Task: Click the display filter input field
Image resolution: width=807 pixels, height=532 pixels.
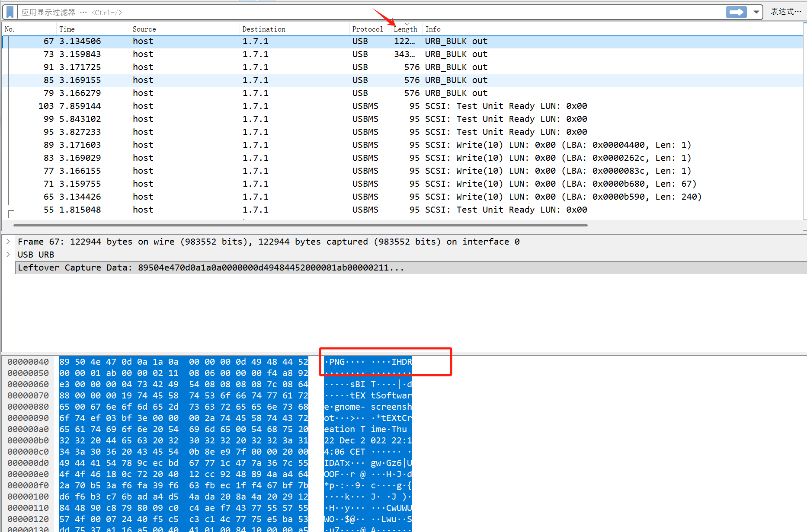Action: [x=372, y=12]
